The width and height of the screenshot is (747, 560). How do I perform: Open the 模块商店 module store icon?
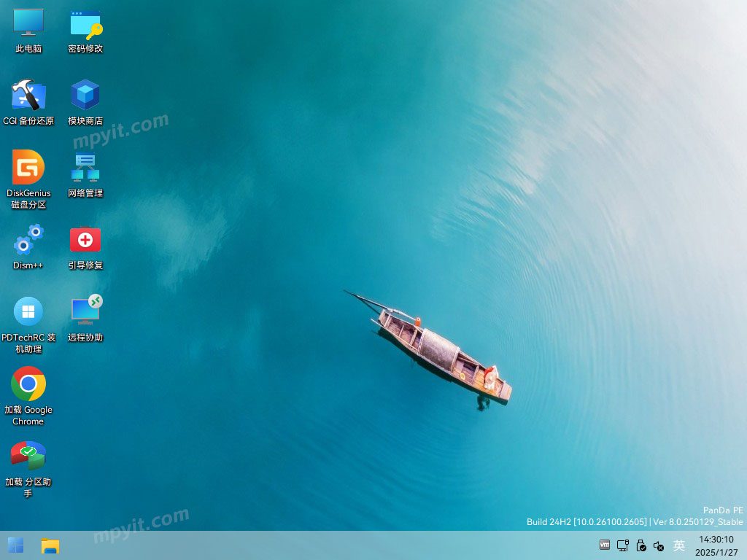pos(85,102)
